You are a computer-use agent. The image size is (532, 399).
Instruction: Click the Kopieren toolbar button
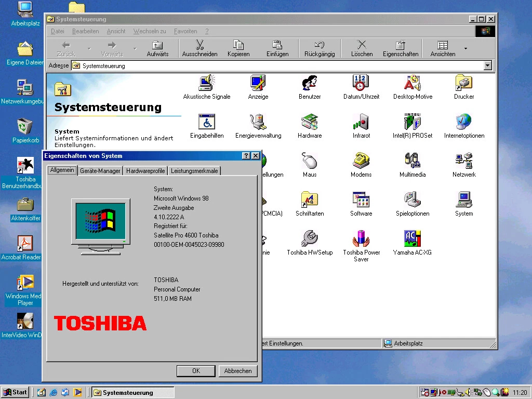click(x=238, y=48)
